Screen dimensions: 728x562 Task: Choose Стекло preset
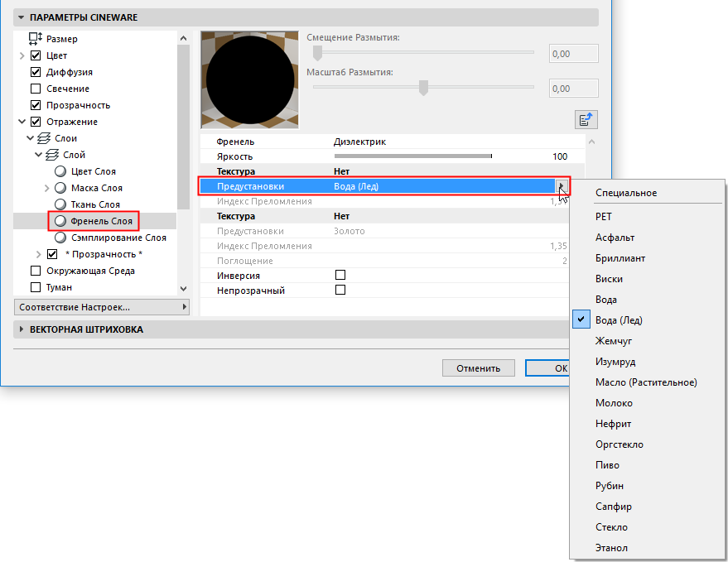point(611,527)
